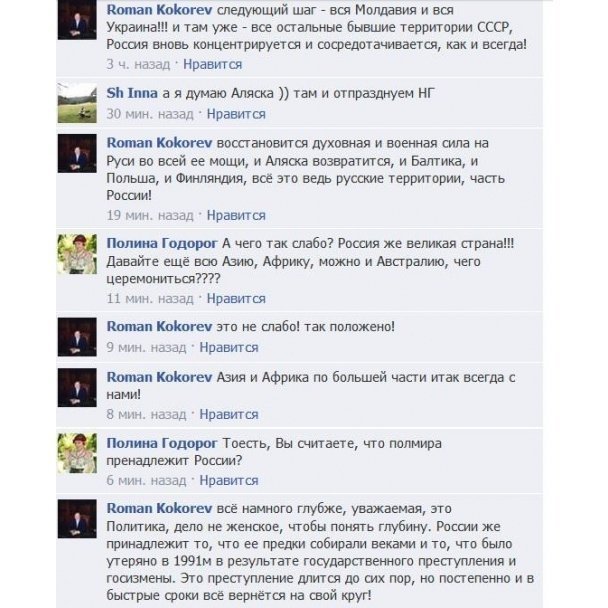This screenshot has height=608, width=608.
Task: Click Roman Kokorev's name on last comment
Action: point(159,508)
